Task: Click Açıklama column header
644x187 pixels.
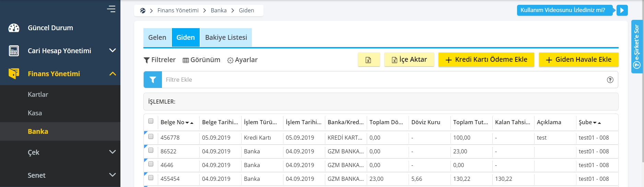Action: click(549, 122)
